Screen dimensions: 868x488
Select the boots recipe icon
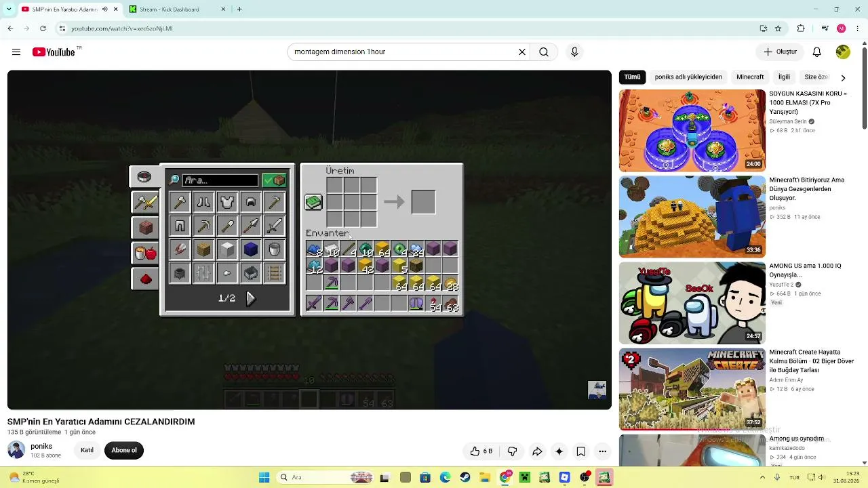[x=203, y=202]
